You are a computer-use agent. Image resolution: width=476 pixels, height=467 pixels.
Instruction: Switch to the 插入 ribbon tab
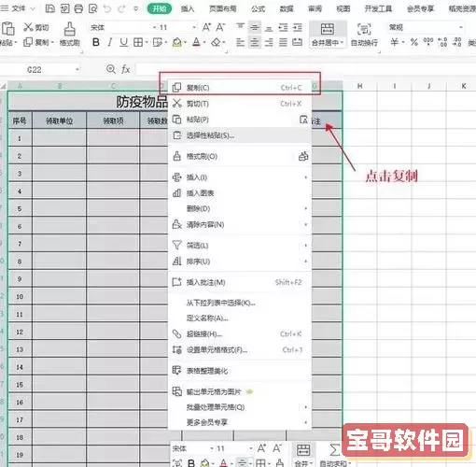[x=188, y=8]
